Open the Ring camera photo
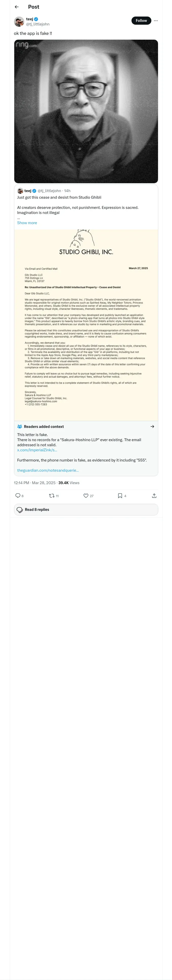The height and width of the screenshot is (980, 172). 86,111
